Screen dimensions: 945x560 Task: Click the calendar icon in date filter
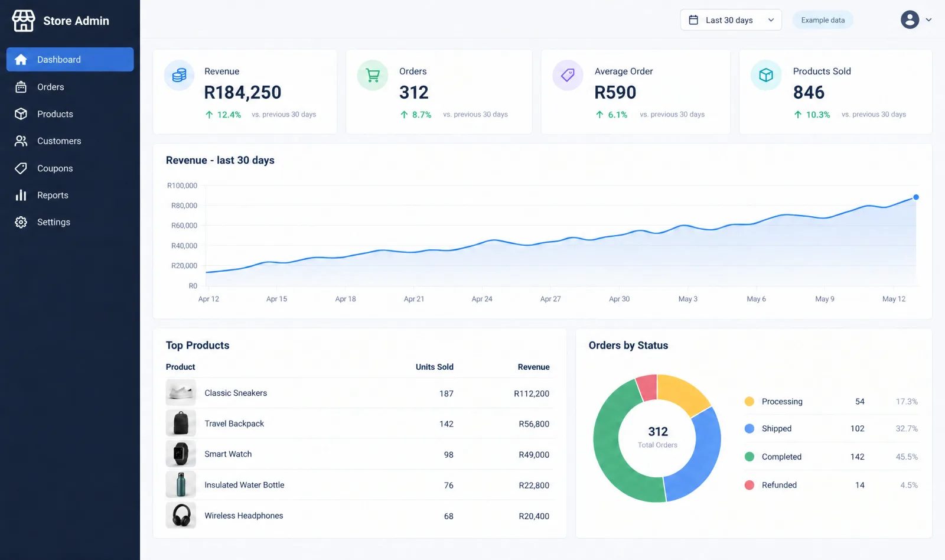(693, 20)
